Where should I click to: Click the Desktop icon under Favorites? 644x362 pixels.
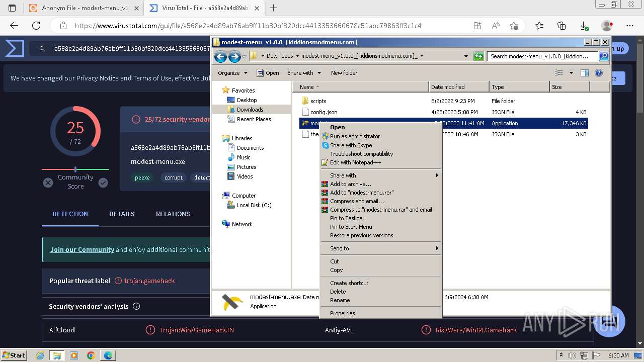pyautogui.click(x=231, y=100)
